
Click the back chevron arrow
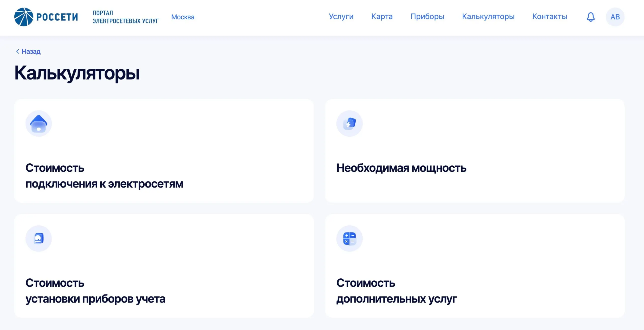coord(17,51)
